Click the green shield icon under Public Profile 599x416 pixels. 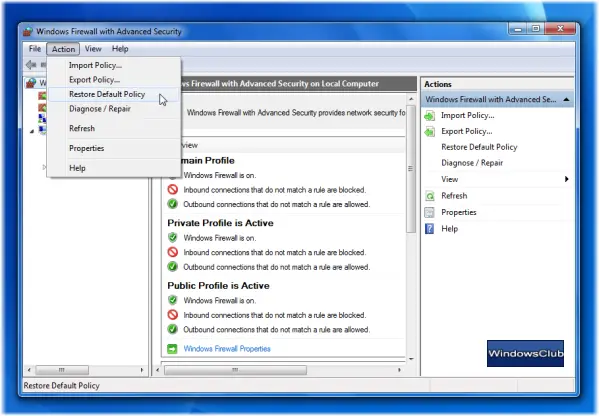point(173,300)
